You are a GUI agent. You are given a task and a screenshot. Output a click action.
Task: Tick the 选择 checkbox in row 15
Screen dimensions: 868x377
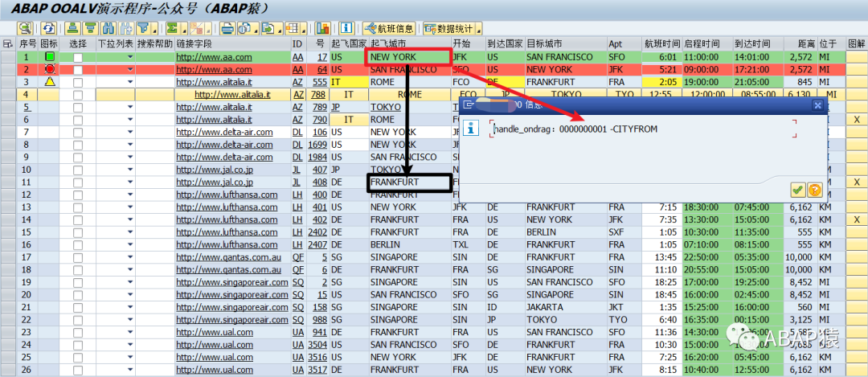(x=78, y=232)
